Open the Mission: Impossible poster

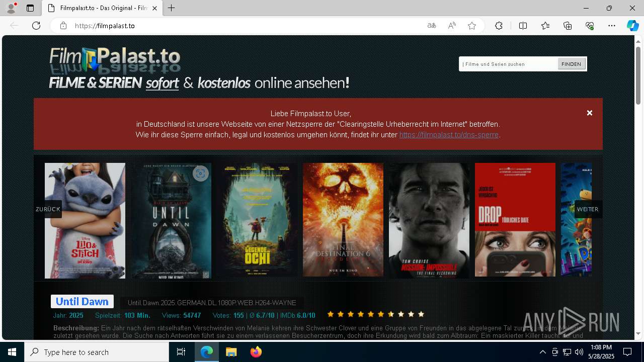[429, 220]
